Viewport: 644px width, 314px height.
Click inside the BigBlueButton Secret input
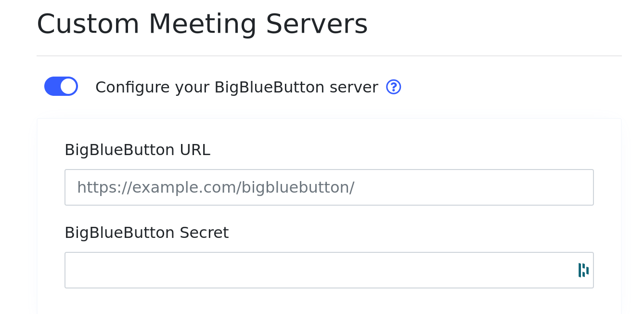pos(318,270)
